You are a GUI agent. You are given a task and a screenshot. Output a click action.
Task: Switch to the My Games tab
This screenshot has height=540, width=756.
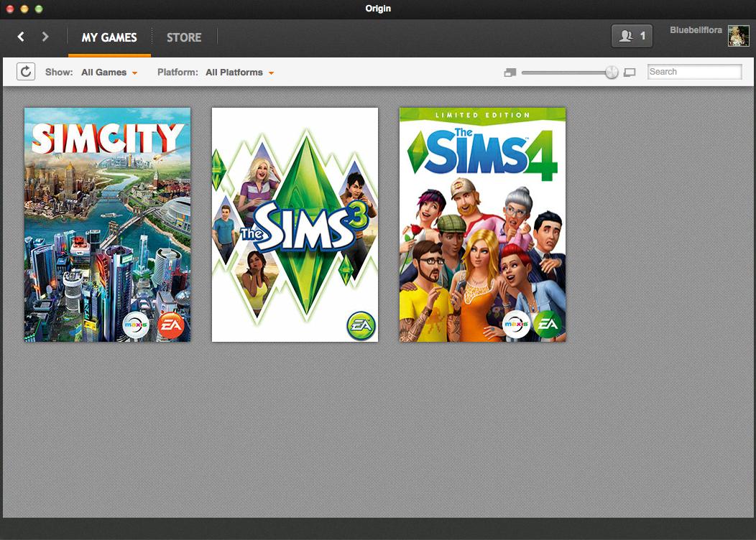pos(109,37)
